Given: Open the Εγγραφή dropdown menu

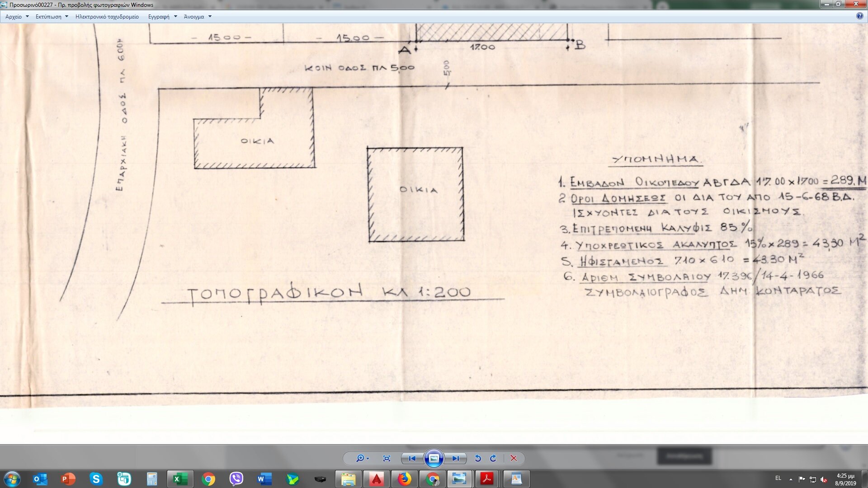Looking at the screenshot, I should click(x=162, y=17).
